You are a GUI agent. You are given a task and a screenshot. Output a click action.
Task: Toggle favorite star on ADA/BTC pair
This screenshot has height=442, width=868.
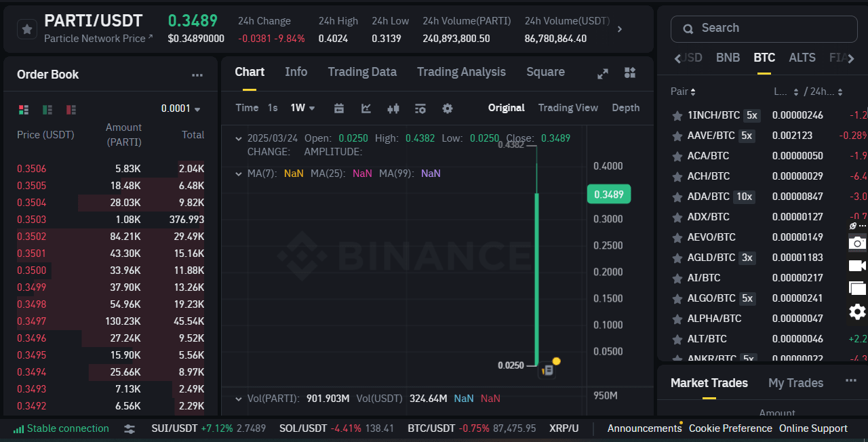pos(676,196)
